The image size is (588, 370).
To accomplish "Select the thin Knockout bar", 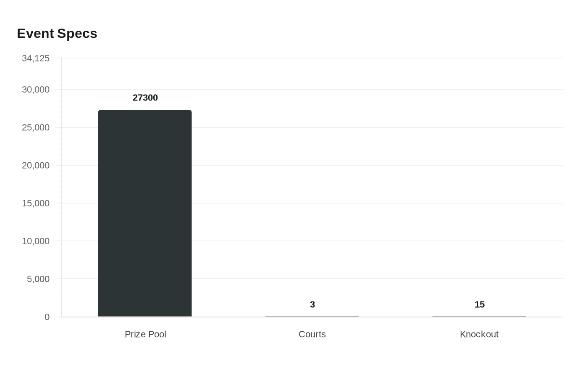I will click(479, 316).
